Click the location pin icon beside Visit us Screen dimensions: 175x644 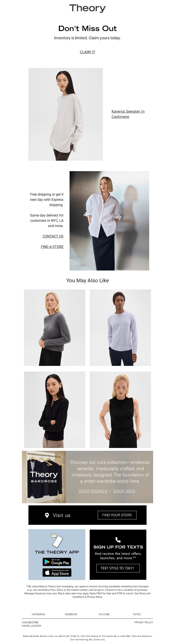click(47, 515)
